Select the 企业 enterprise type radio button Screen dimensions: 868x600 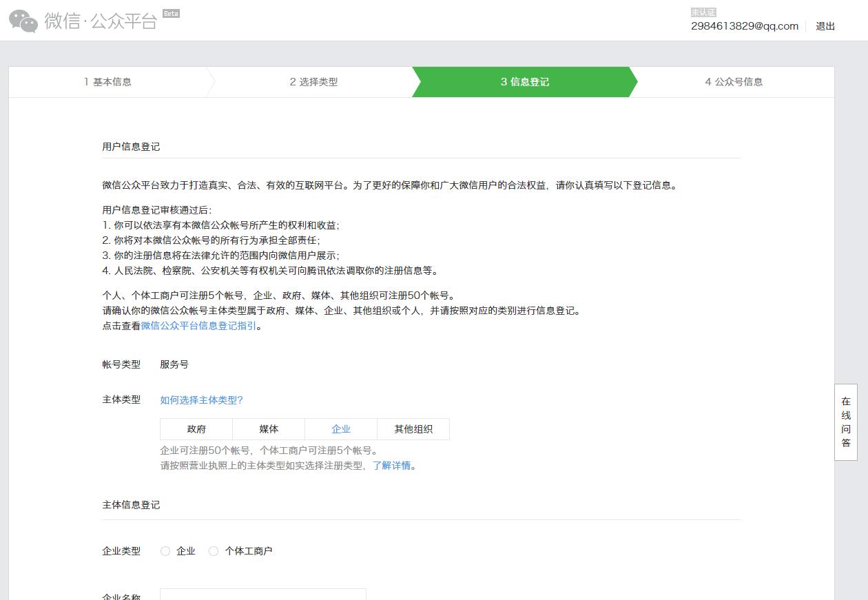click(x=165, y=551)
